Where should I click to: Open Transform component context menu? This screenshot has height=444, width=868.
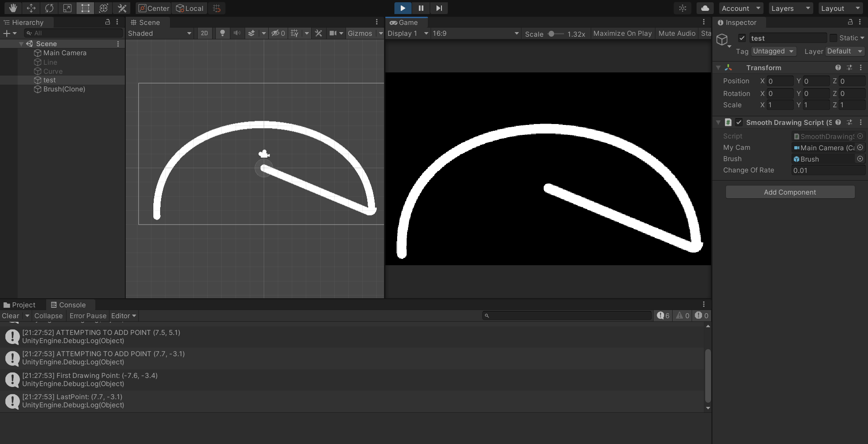[860, 67]
